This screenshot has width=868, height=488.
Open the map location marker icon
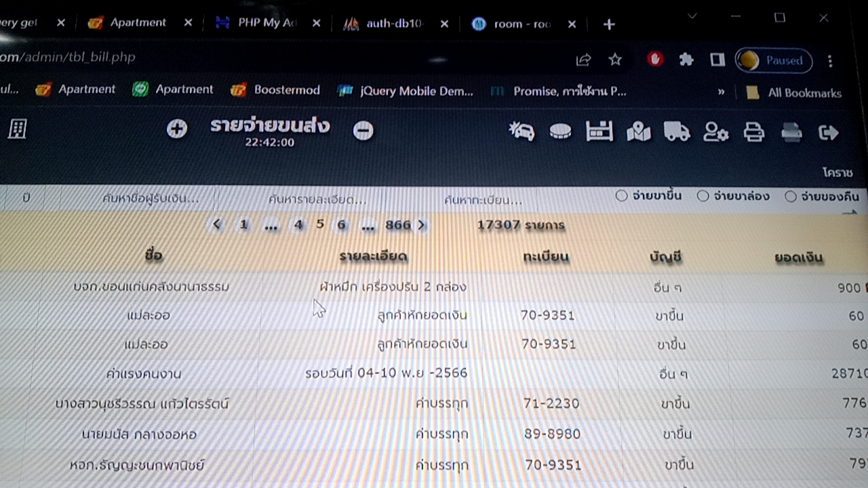coord(638,132)
